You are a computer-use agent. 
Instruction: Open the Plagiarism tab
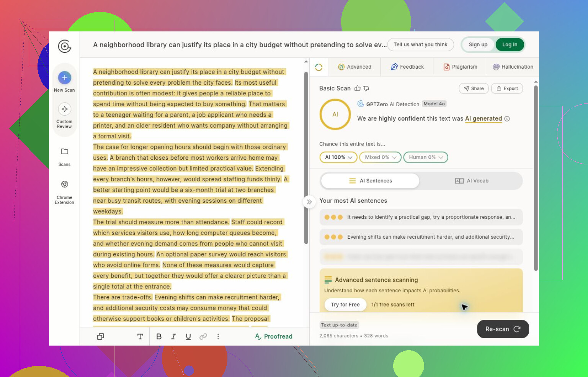tap(460, 67)
